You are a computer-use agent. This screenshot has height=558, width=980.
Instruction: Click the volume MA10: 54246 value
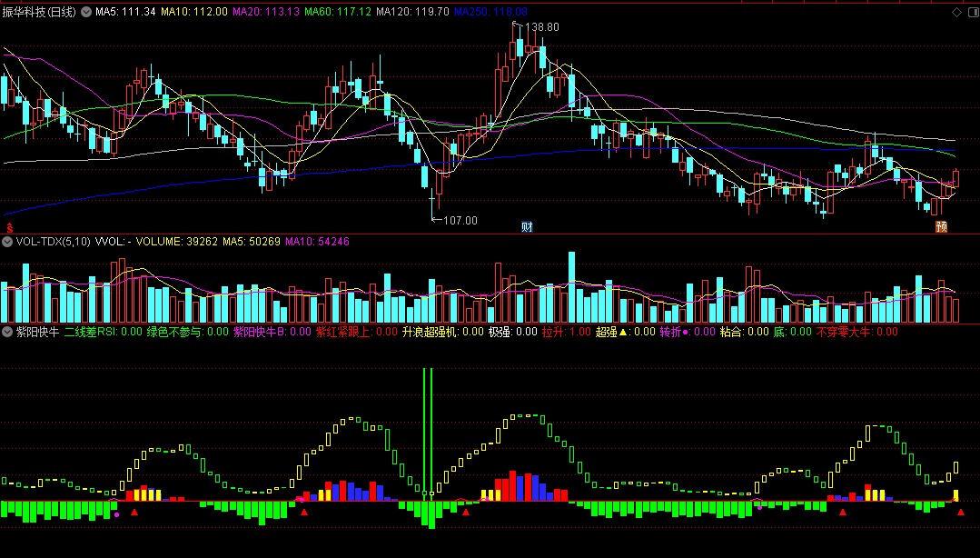[318, 242]
